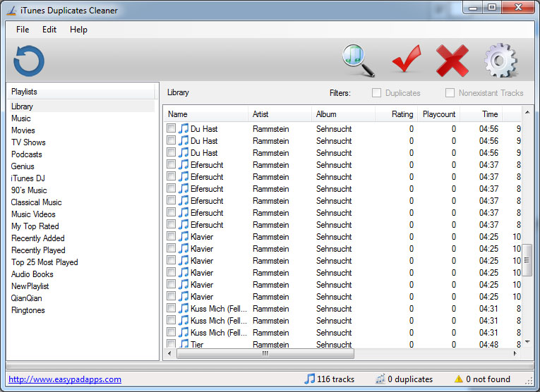Select the My Top Rated playlist
The width and height of the screenshot is (540, 392).
tap(35, 226)
